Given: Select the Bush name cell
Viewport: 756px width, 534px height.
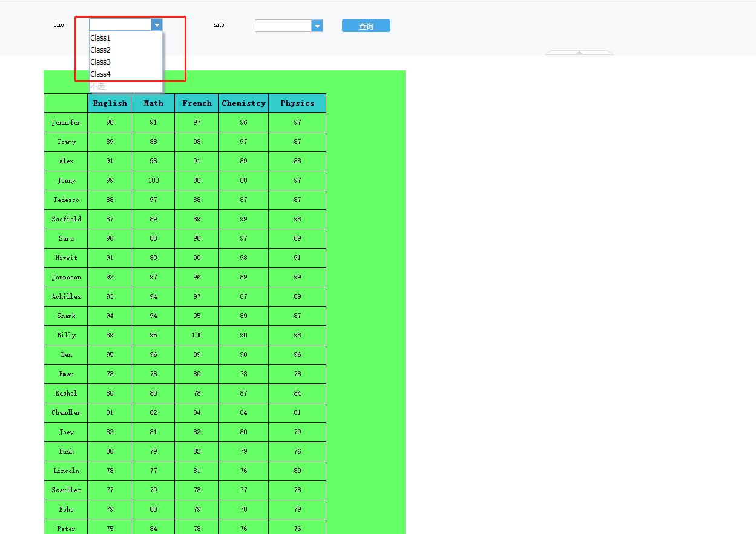Looking at the screenshot, I should click(x=66, y=451).
